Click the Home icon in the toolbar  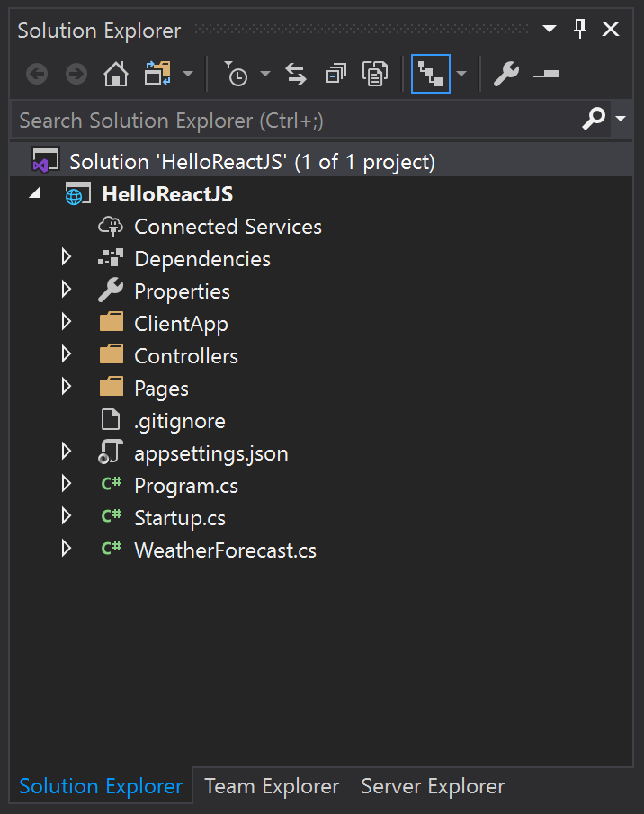click(x=116, y=74)
